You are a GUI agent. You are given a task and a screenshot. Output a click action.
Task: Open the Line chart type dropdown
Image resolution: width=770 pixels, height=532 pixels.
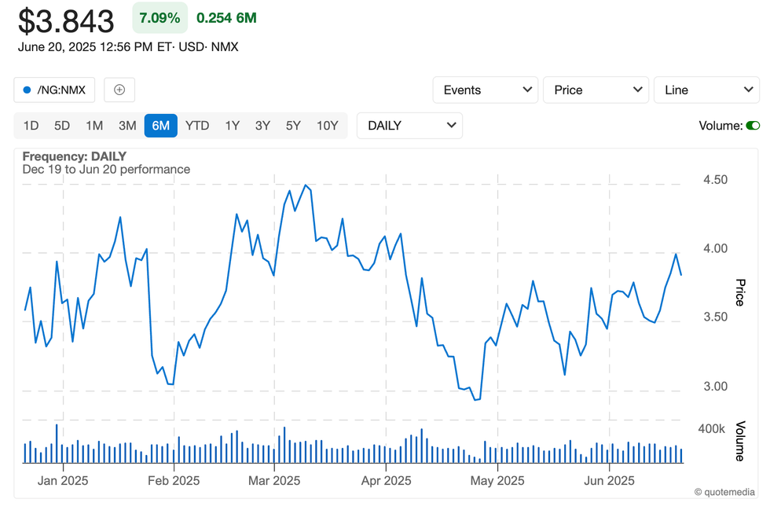point(706,90)
